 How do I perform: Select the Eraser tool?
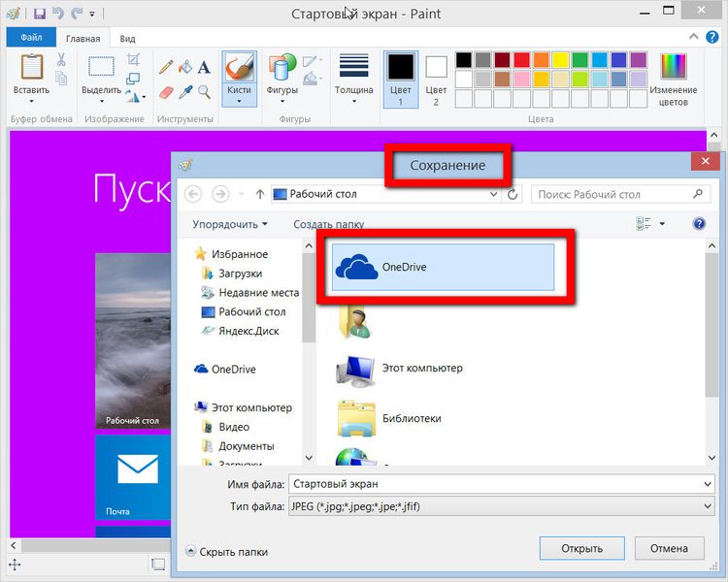(x=166, y=93)
